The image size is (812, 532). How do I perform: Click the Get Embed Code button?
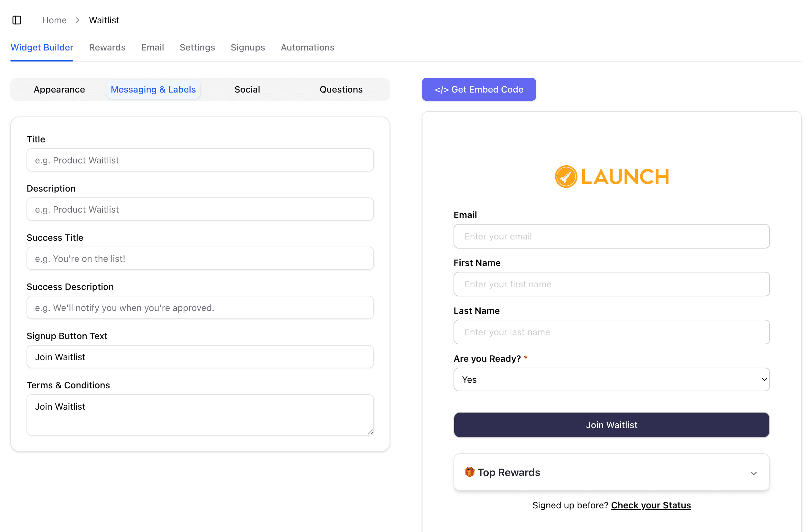click(x=478, y=89)
